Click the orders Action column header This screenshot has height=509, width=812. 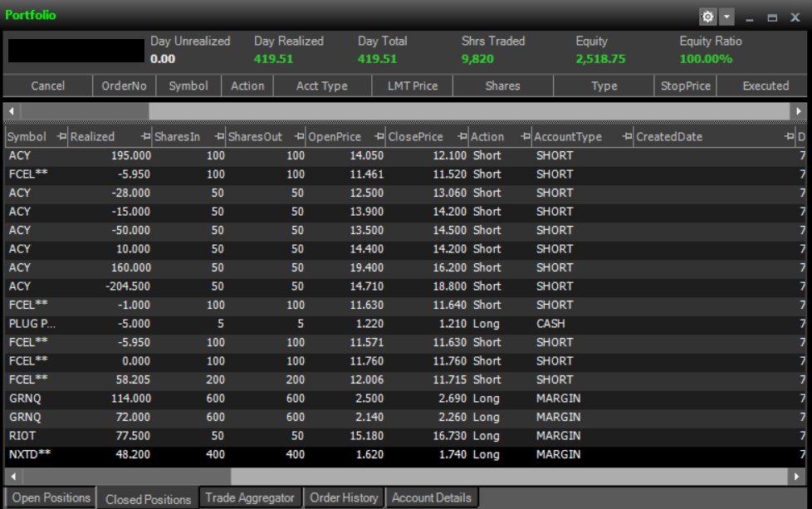247,86
